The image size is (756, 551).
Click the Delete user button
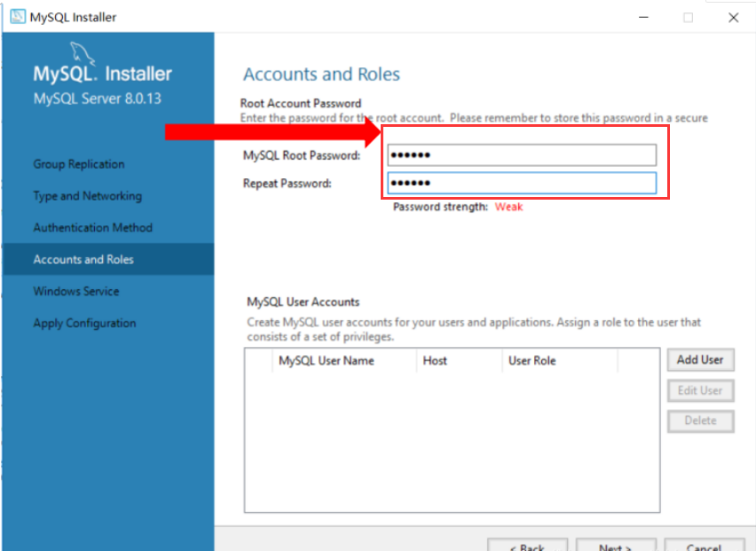click(x=701, y=421)
